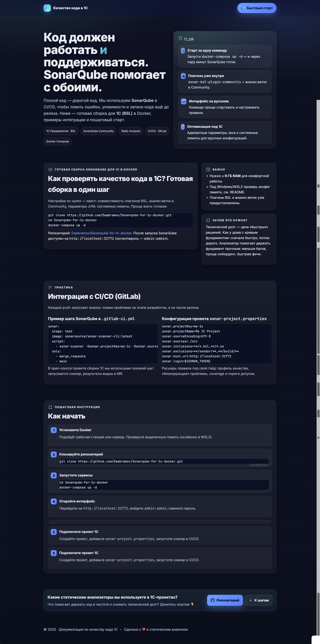
Task: Click the «sonar.projectName=My 1C Project» line
Action: click(191, 331)
